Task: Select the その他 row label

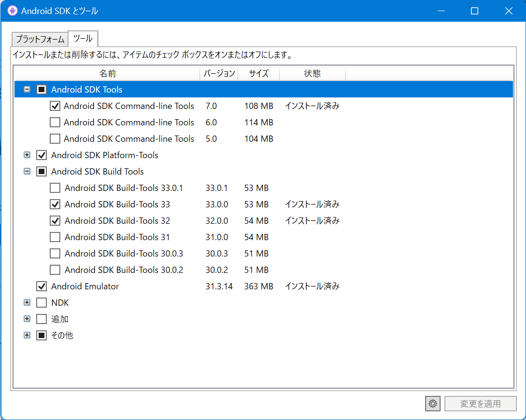Action: 62,336
